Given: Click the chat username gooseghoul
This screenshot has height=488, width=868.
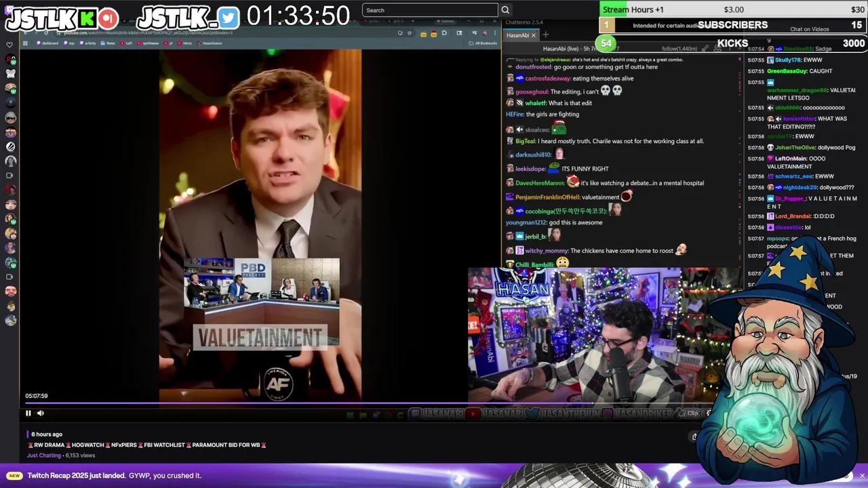Looking at the screenshot, I should tap(532, 92).
